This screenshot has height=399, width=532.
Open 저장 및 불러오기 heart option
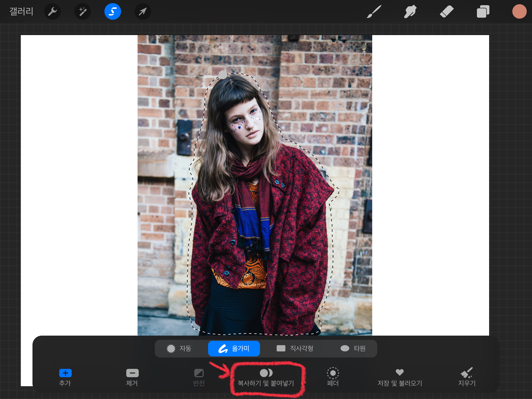(400, 377)
